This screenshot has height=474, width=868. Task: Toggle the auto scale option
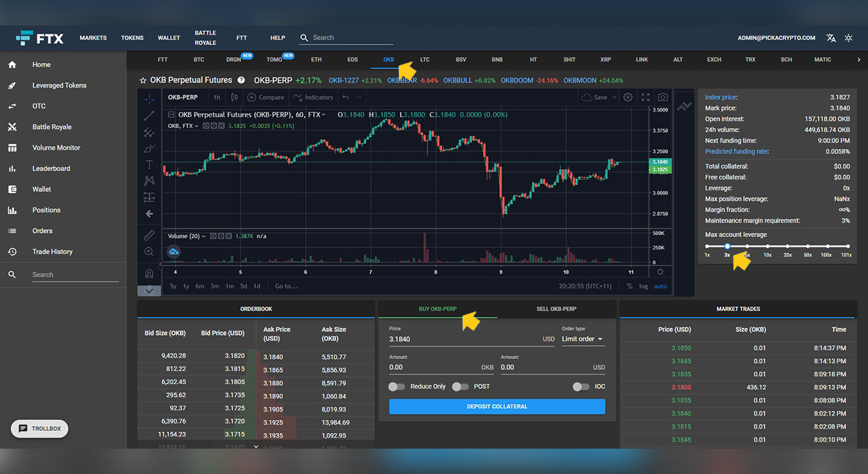(x=660, y=286)
